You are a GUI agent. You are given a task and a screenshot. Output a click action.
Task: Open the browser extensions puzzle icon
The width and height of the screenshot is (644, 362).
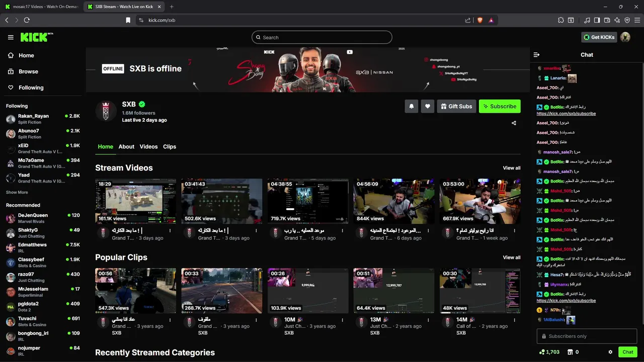coord(561,20)
